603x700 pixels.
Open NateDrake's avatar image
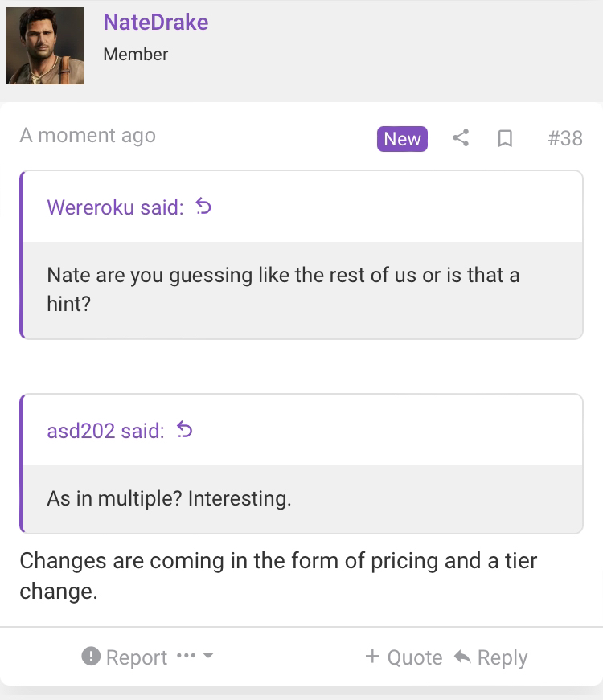[45, 46]
